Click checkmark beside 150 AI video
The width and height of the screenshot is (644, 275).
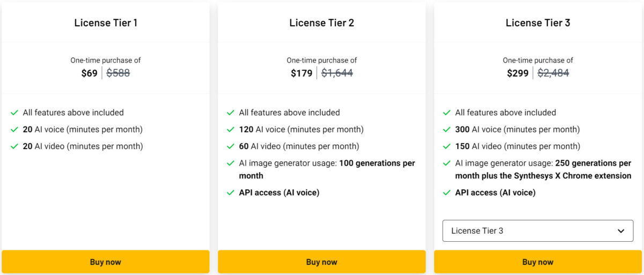coord(447,146)
